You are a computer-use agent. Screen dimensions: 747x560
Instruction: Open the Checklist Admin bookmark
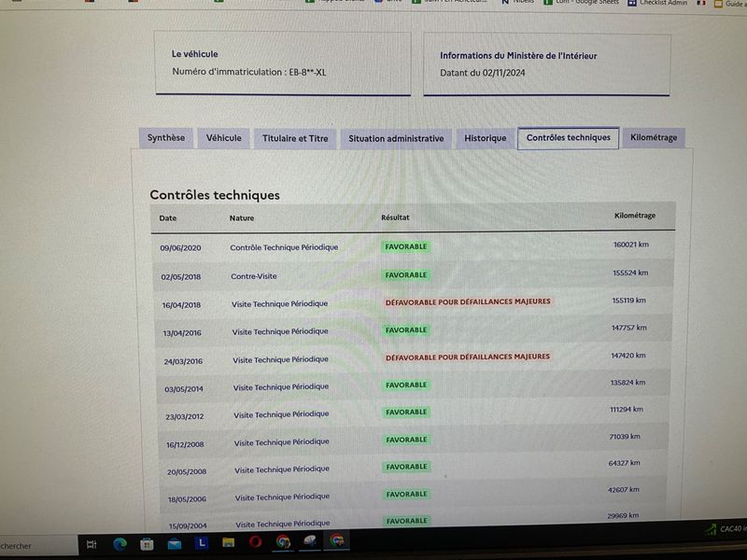(x=657, y=3)
